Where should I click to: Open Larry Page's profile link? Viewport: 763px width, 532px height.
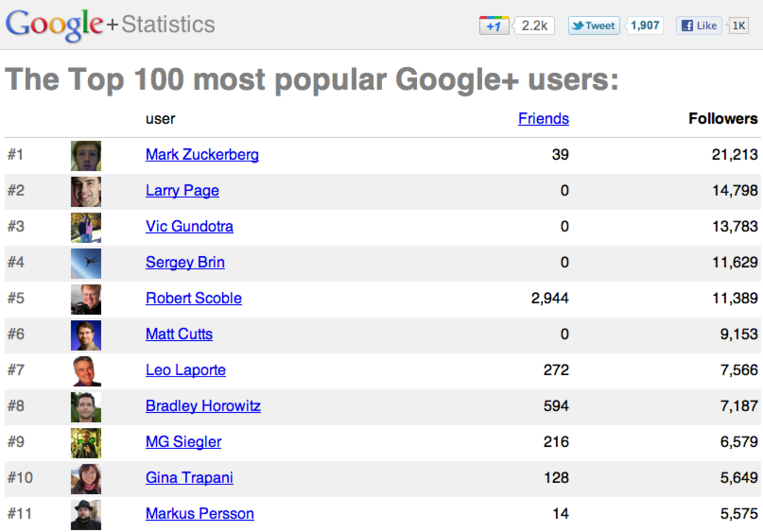pos(182,191)
